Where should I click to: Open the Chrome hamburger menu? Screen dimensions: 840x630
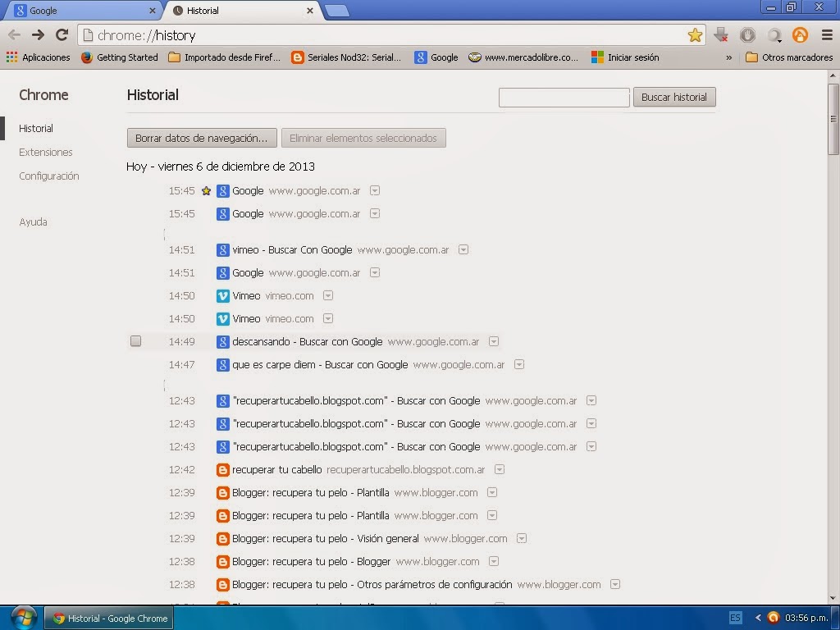pos(827,35)
